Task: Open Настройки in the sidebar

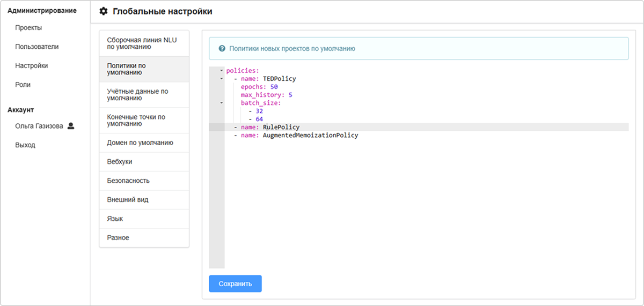Action: tap(31, 66)
